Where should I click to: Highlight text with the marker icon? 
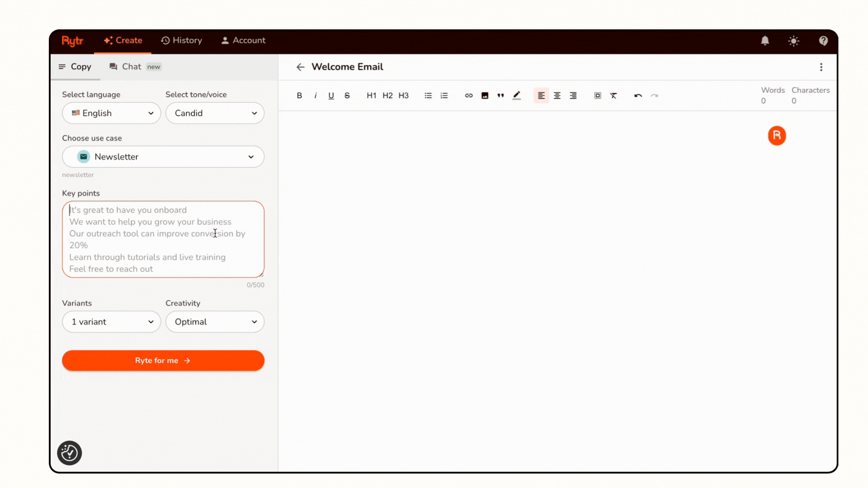tap(517, 95)
